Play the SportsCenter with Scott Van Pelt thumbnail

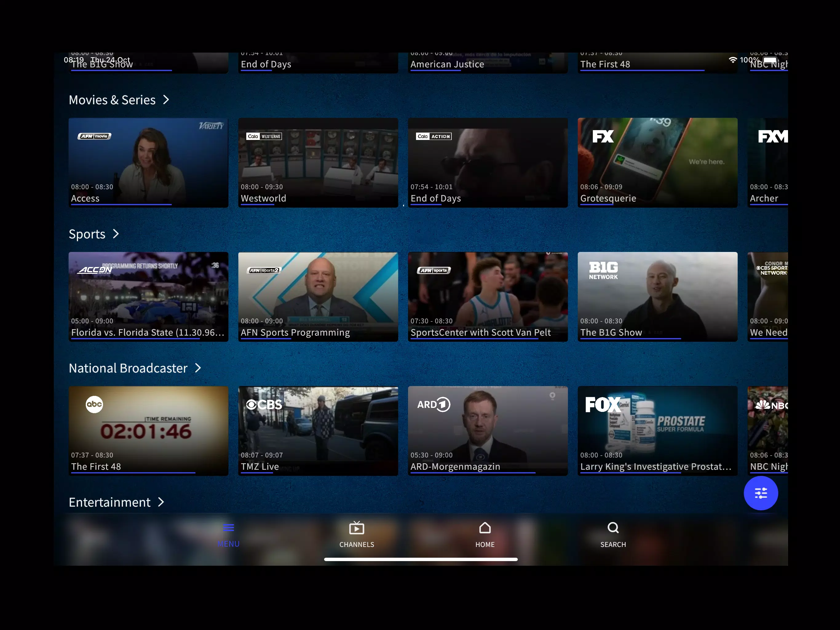(488, 293)
